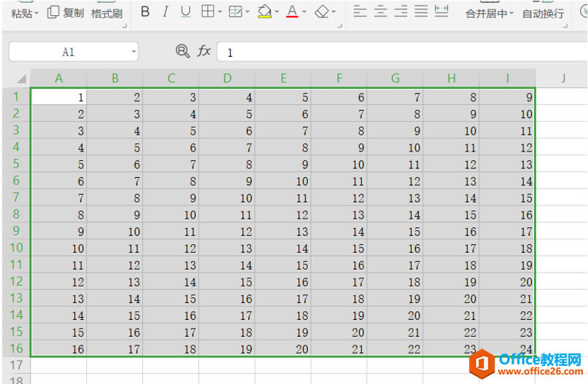Select row 17 header
The height and width of the screenshot is (384, 588).
point(16,365)
